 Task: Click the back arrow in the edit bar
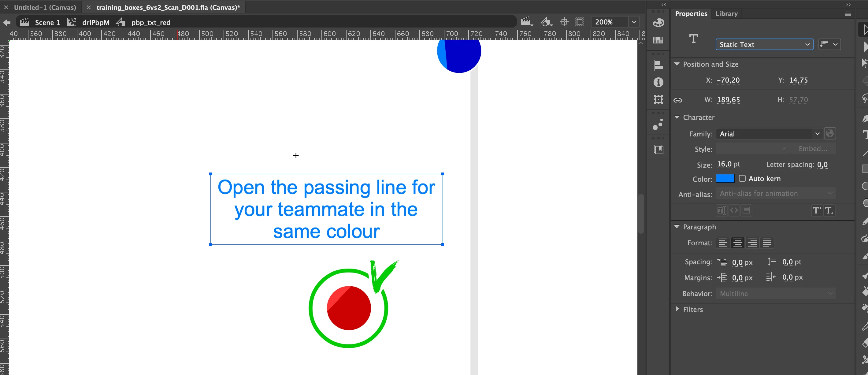tap(7, 23)
